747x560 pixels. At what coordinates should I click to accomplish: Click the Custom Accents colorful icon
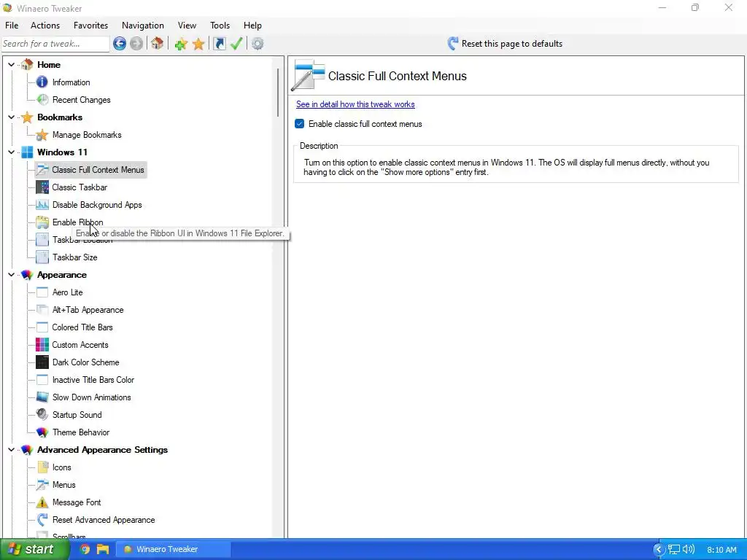(x=42, y=345)
